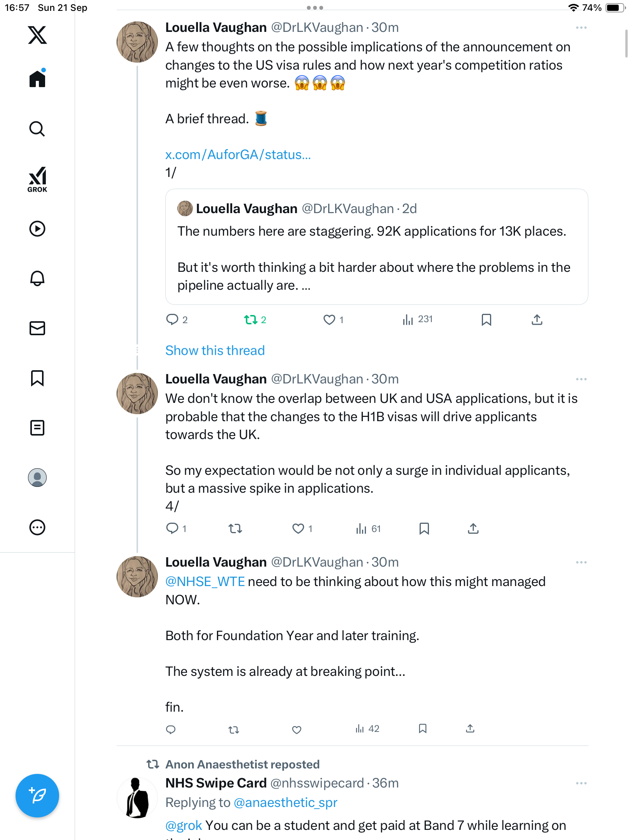Click the Show this thread link

point(215,350)
